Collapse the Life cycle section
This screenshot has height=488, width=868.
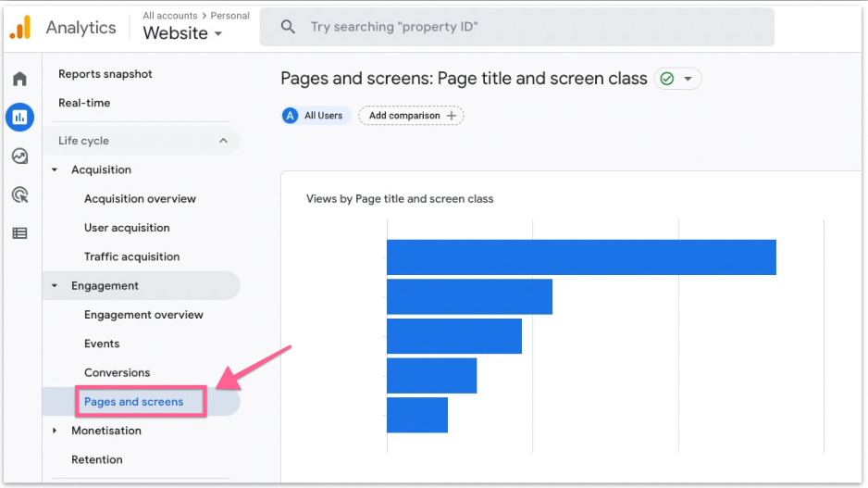[x=223, y=141]
